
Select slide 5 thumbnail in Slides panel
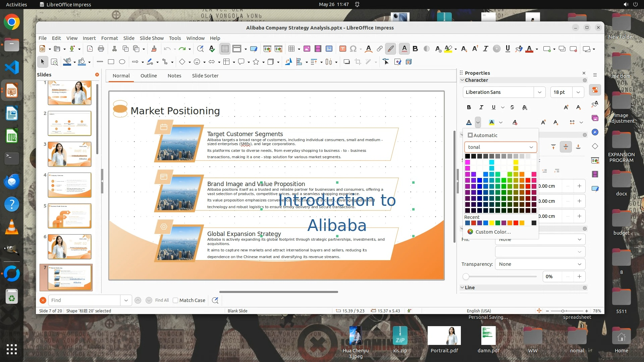(69, 216)
